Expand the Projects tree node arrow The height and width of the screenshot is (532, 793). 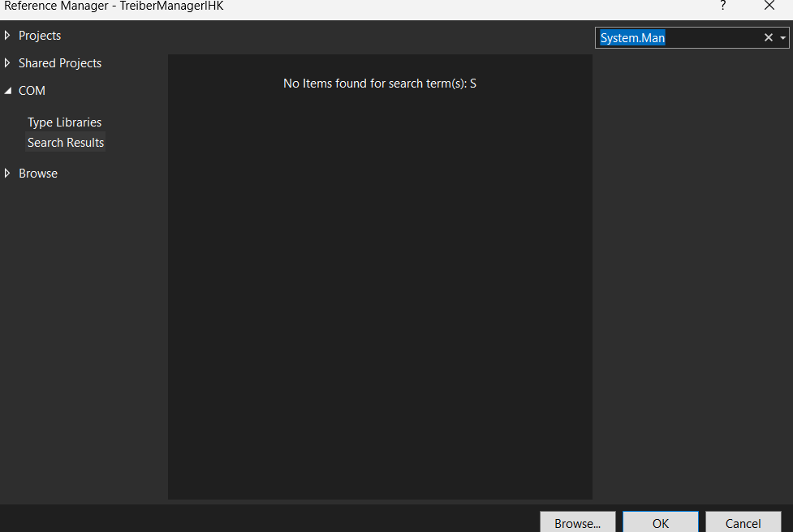(7, 36)
